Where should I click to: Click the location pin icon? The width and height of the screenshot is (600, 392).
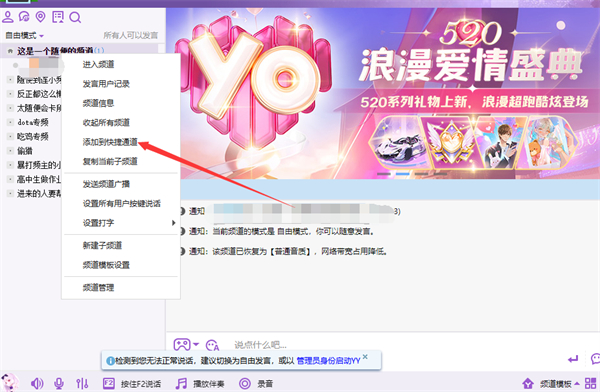point(41,17)
